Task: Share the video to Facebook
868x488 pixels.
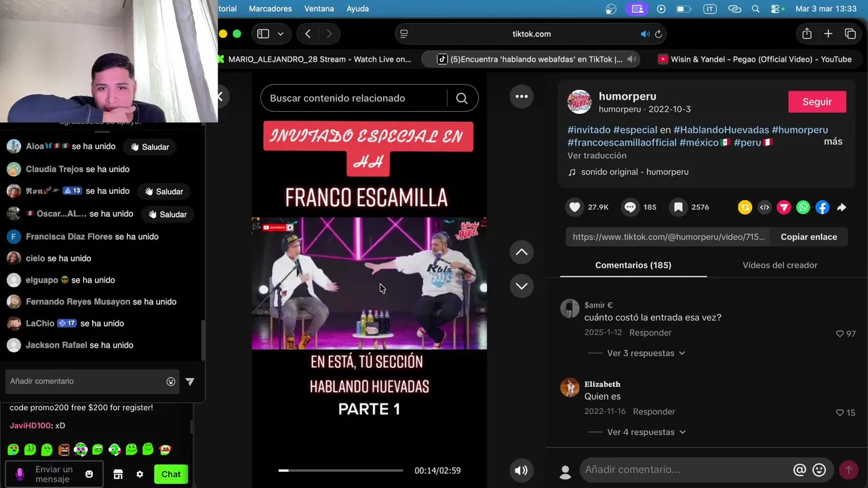Action: point(823,207)
